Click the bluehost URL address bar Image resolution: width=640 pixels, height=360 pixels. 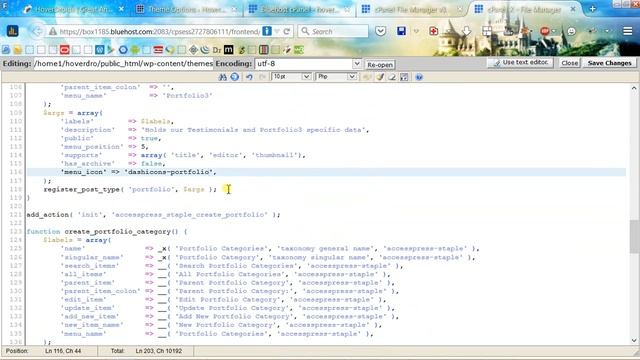pyautogui.click(x=159, y=31)
